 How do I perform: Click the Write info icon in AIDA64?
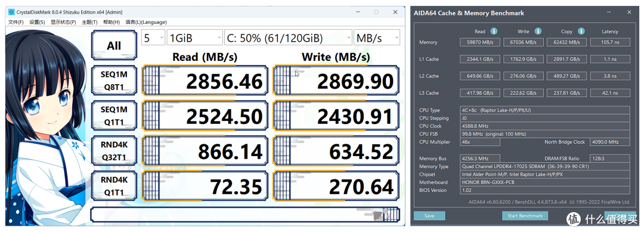click(x=538, y=31)
